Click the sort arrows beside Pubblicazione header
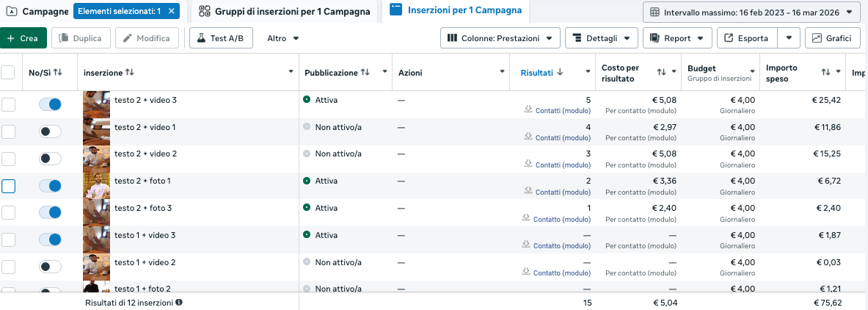Image resolution: width=868 pixels, height=310 pixels. (365, 72)
